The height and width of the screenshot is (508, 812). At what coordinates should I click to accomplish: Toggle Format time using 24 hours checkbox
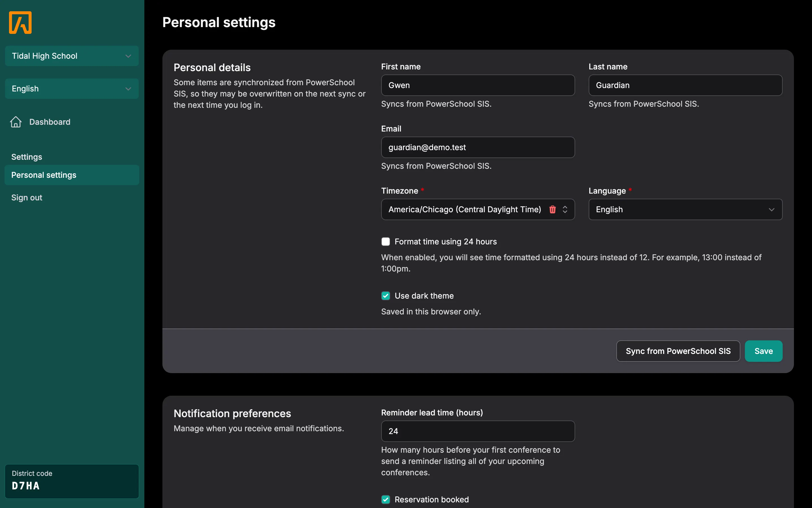[385, 242]
